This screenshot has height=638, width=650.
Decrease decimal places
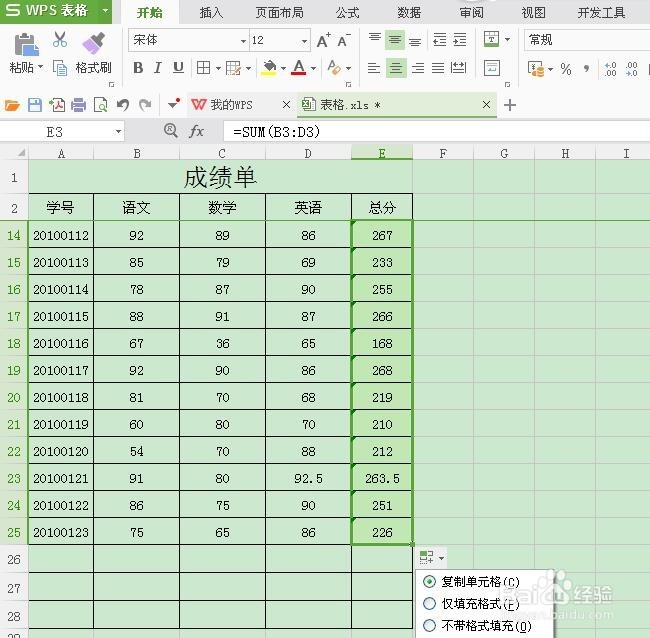632,69
